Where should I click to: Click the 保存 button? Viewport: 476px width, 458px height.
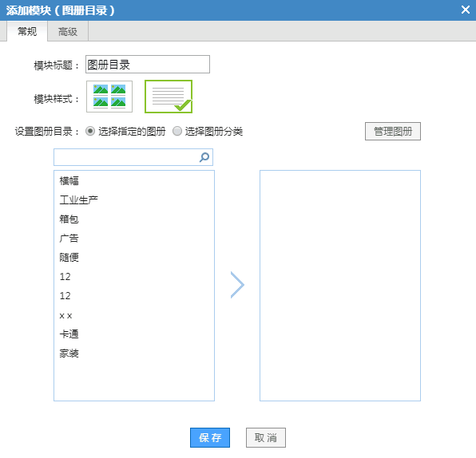(210, 437)
